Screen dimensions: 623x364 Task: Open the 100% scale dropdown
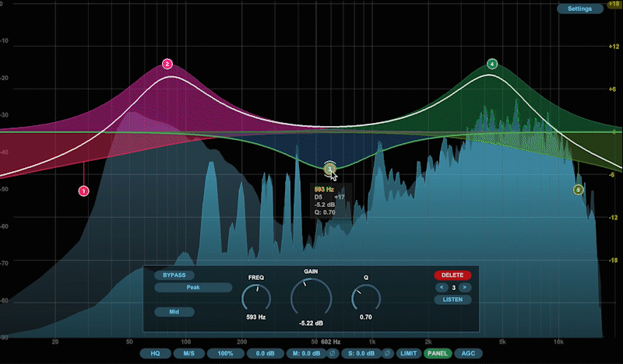(225, 353)
